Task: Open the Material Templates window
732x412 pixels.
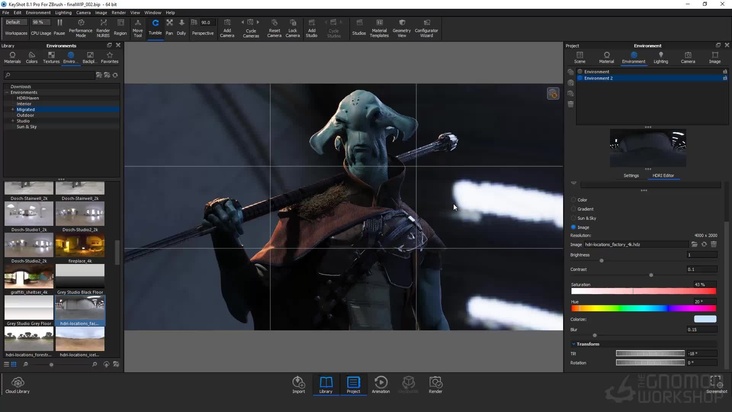Action: [x=379, y=25]
